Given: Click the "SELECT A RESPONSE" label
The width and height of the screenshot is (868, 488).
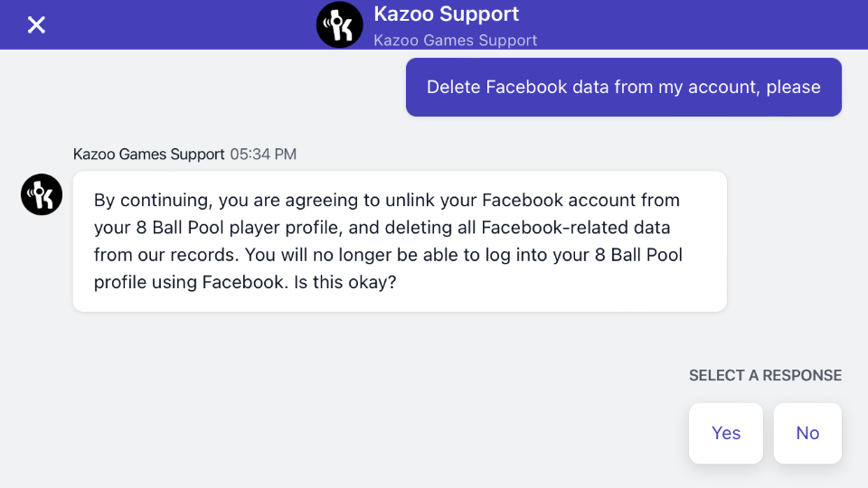Looking at the screenshot, I should [765, 375].
